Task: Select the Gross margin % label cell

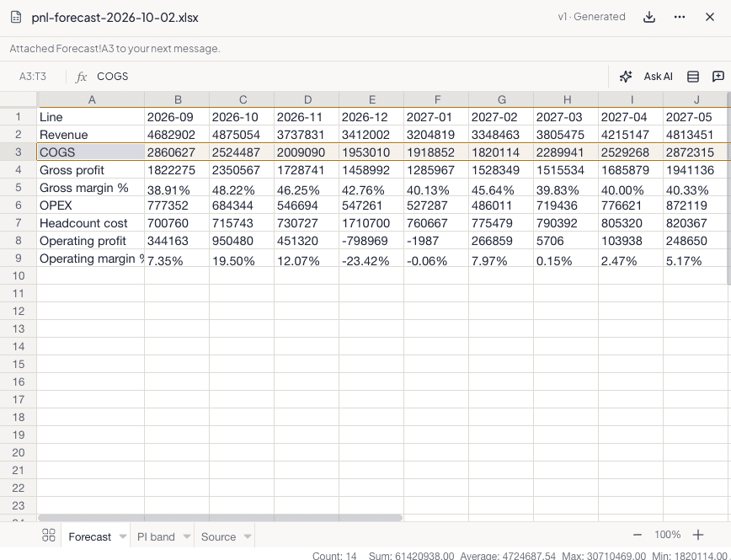Action: click(x=91, y=188)
